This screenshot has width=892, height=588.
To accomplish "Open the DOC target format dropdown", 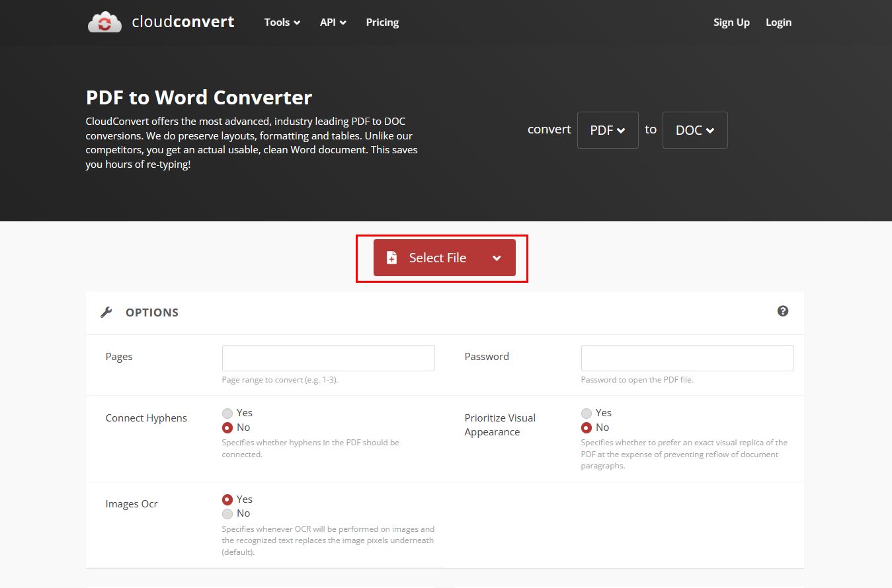I will (x=695, y=130).
